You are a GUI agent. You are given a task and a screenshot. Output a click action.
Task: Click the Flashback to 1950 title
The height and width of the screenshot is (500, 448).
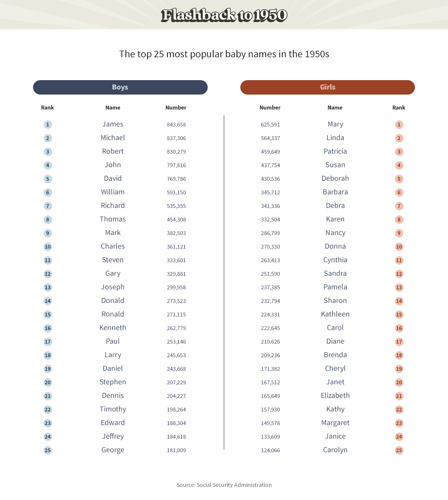224,15
